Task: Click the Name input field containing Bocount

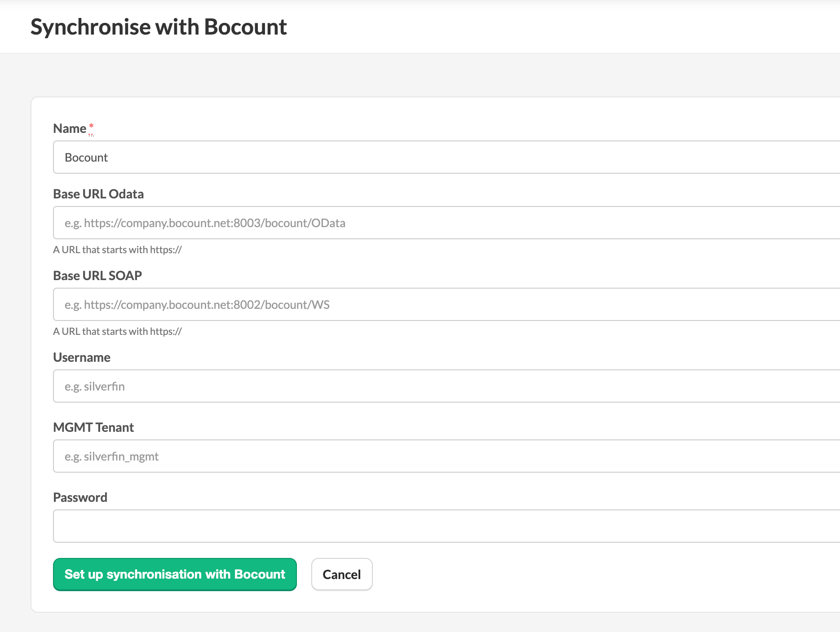Action: click(447, 157)
